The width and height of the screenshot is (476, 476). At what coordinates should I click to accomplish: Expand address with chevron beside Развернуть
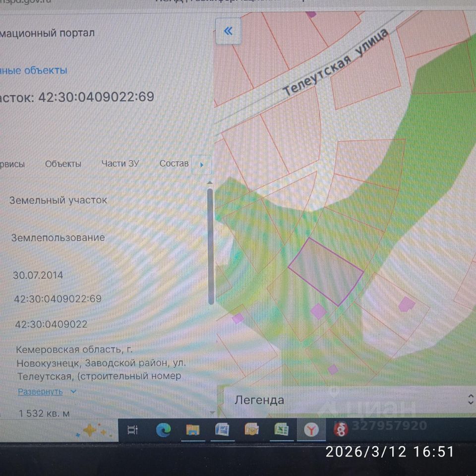click(73, 392)
